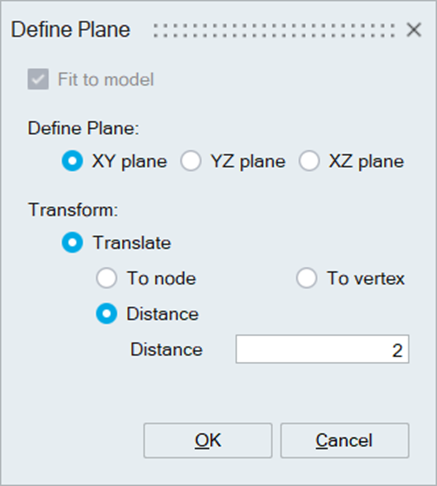
Task: Click the Distance label beside the text box
Action: [x=166, y=350]
